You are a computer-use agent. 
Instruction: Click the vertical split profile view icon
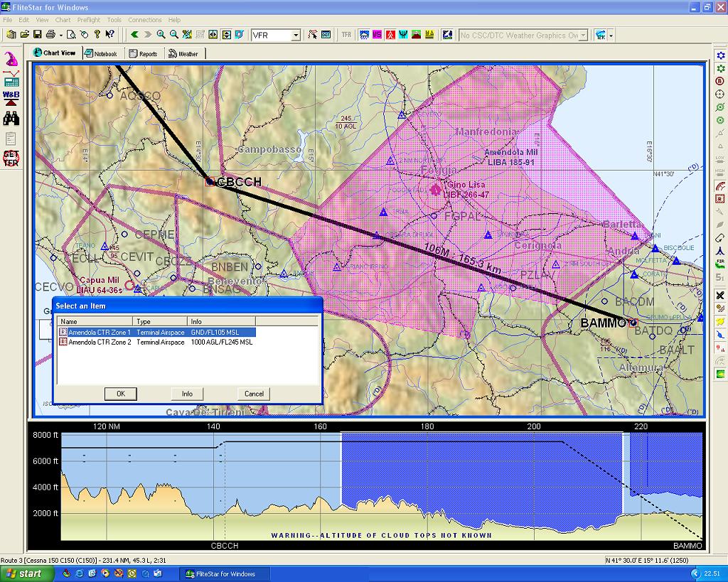(x=226, y=34)
